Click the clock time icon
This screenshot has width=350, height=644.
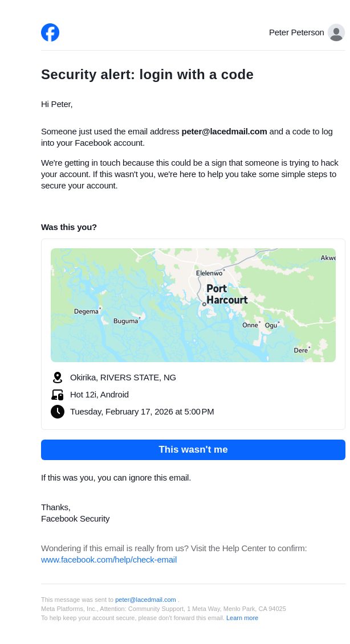(57, 412)
